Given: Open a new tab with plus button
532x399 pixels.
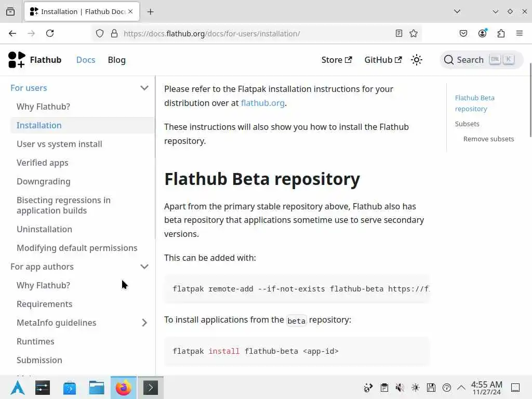Looking at the screenshot, I should click(x=150, y=12).
